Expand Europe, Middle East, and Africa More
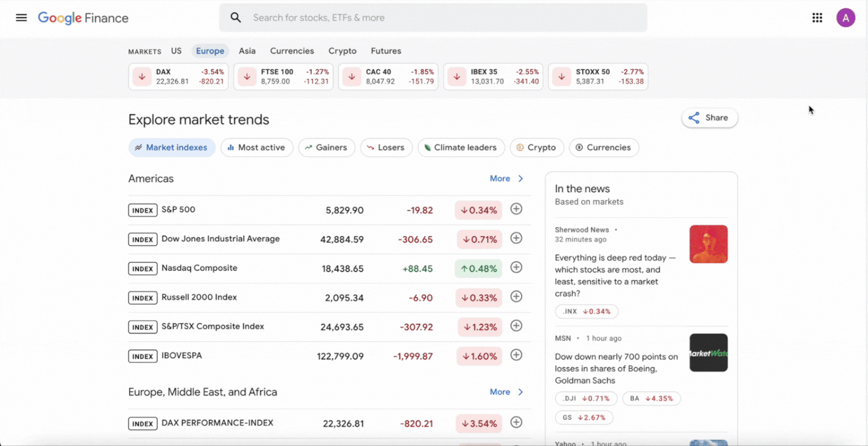 pyautogui.click(x=507, y=392)
